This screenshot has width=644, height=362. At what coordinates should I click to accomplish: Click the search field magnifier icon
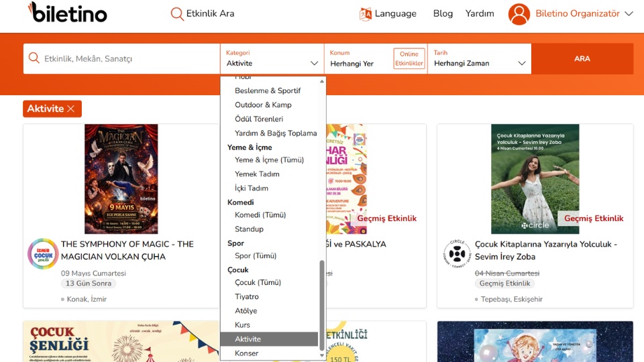(x=34, y=58)
